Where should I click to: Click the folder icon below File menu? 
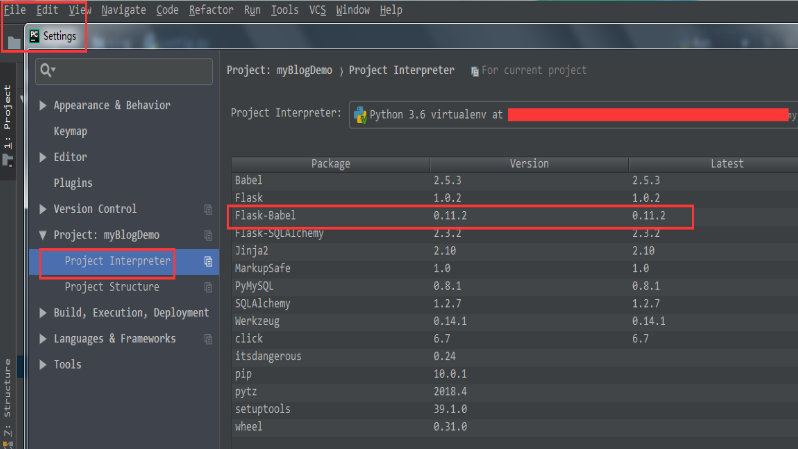(12, 42)
